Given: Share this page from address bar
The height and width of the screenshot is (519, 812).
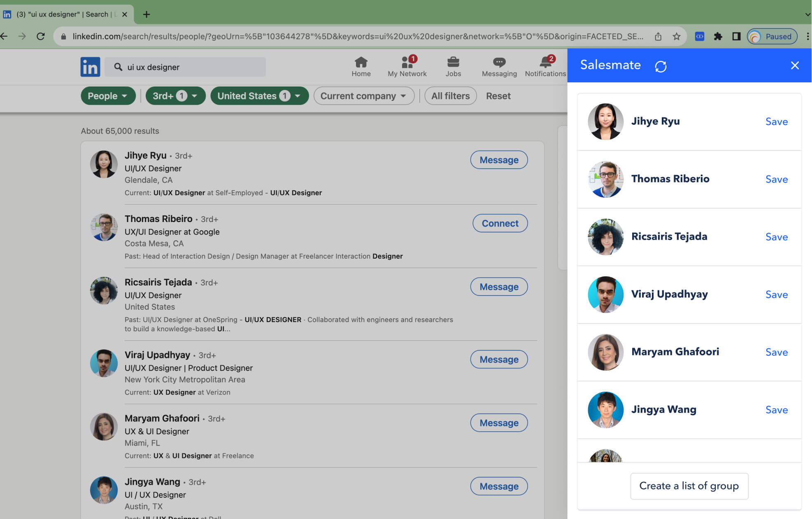Looking at the screenshot, I should 658,36.
